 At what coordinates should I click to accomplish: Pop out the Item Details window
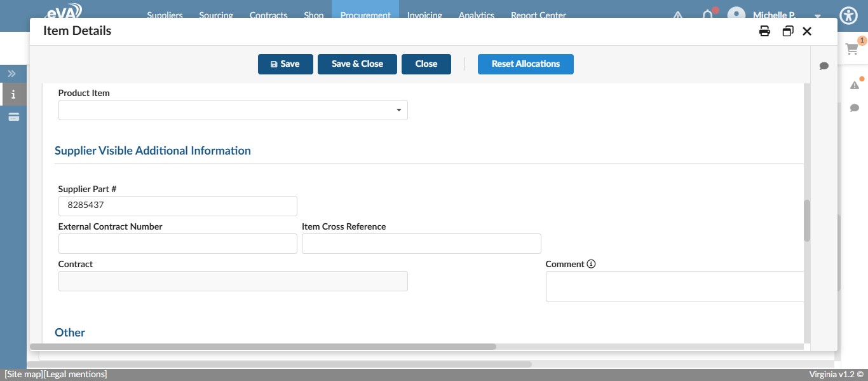(x=788, y=31)
